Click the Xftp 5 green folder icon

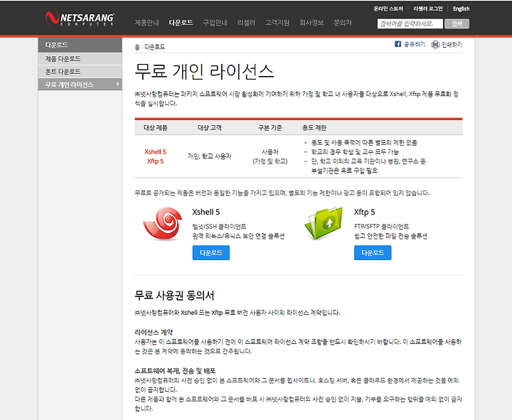tap(324, 223)
